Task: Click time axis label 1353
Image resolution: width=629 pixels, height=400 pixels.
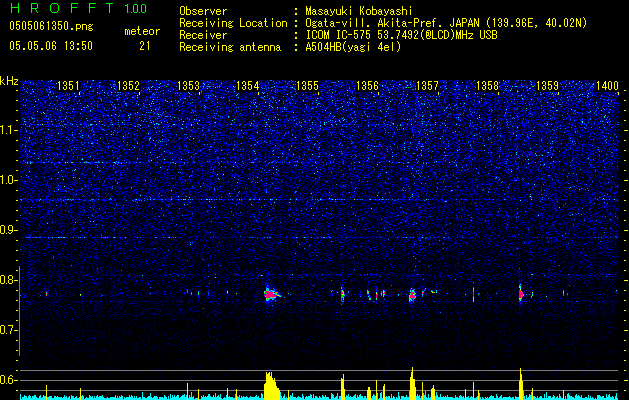Action: tap(188, 85)
